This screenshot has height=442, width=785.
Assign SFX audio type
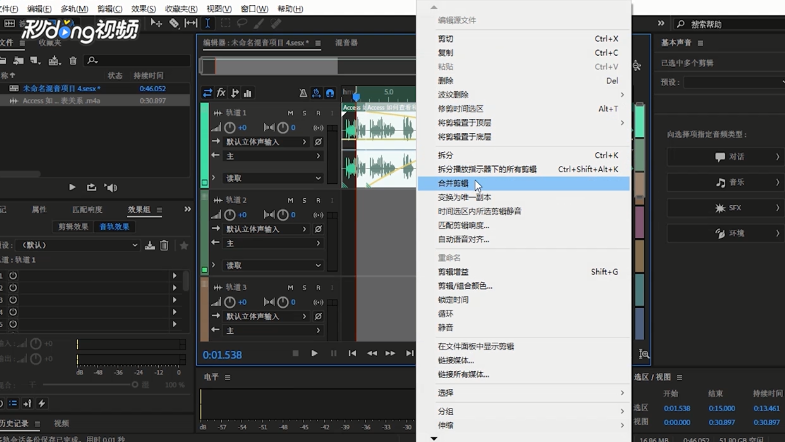[725, 208]
